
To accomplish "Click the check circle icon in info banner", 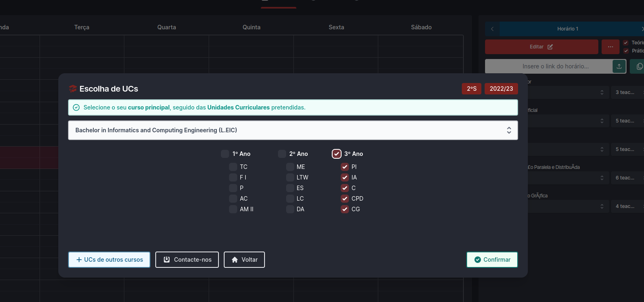I will tap(76, 107).
